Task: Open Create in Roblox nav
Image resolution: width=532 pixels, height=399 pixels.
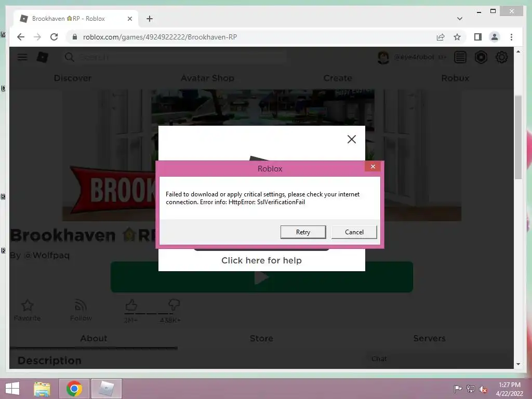Action: (338, 78)
